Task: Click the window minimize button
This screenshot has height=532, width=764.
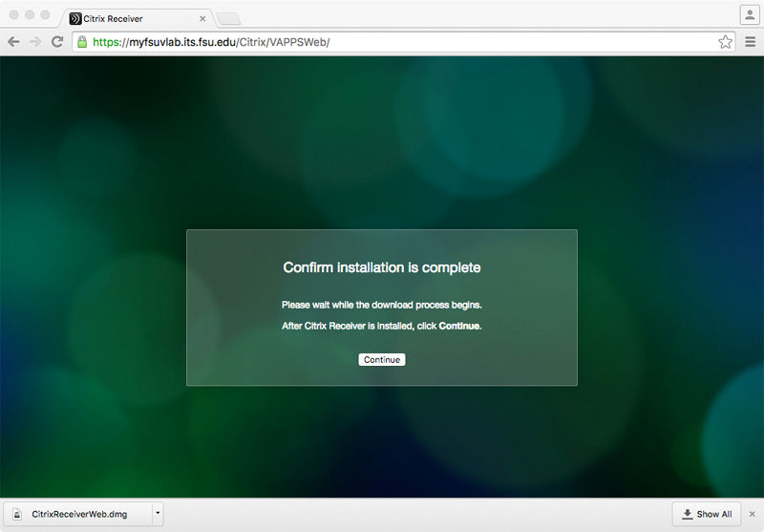Action: [x=30, y=14]
